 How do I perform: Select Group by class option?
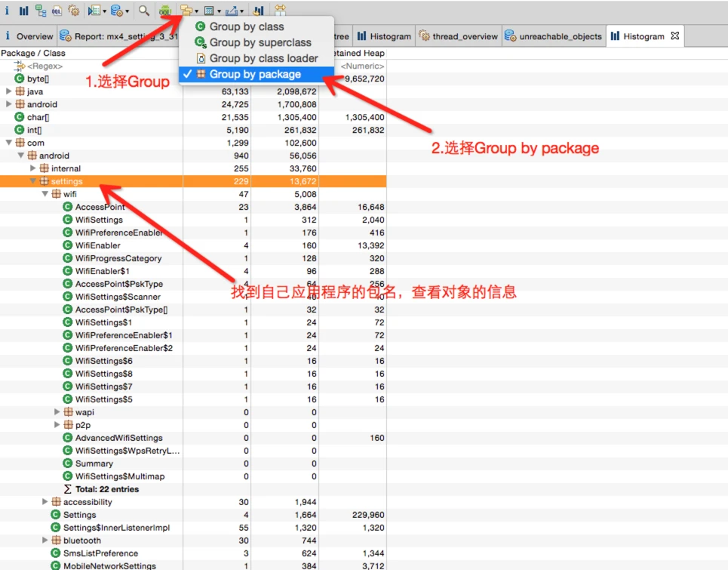pos(246,26)
